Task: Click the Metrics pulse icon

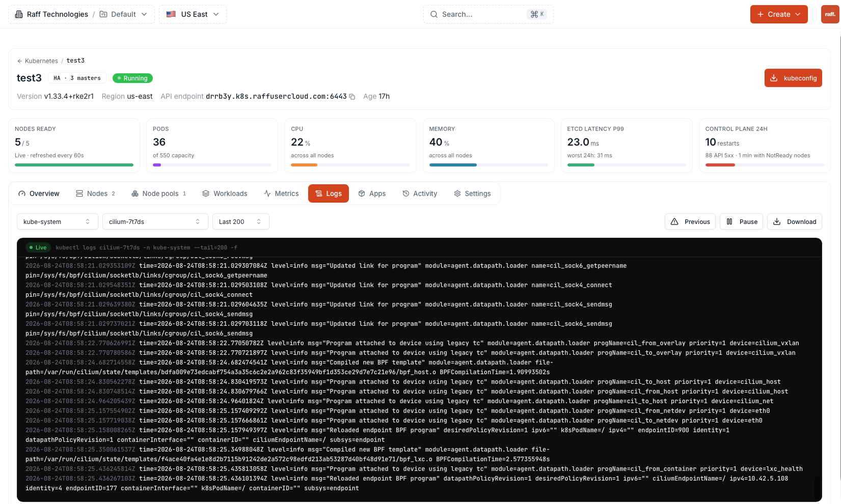Action: click(267, 193)
